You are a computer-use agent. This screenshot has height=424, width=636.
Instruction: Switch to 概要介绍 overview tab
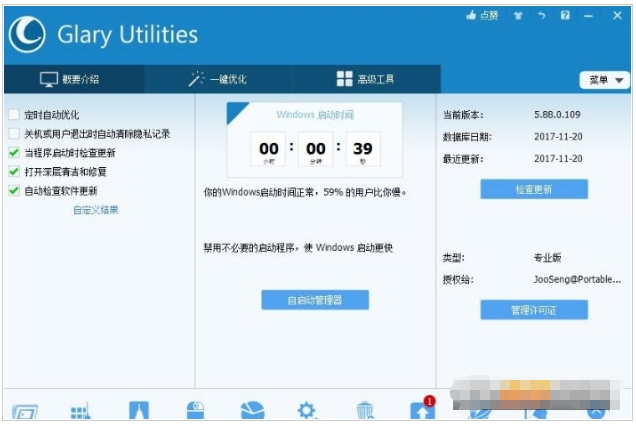(74, 79)
